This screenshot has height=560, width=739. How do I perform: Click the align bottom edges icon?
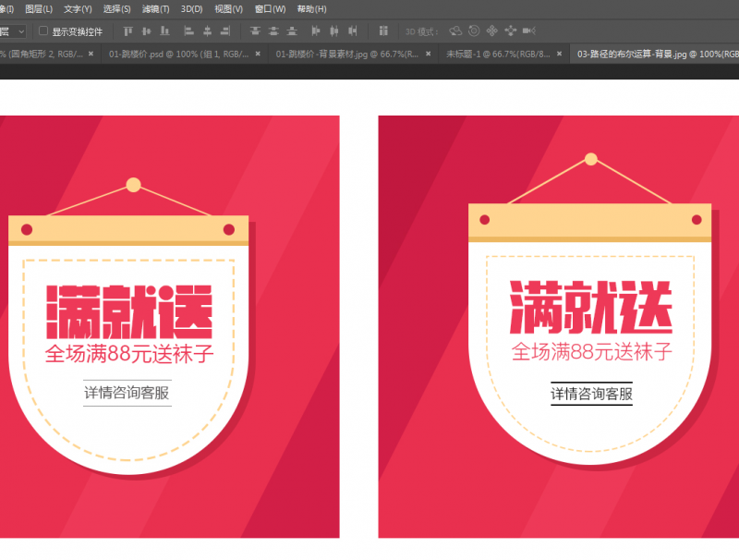point(164,31)
